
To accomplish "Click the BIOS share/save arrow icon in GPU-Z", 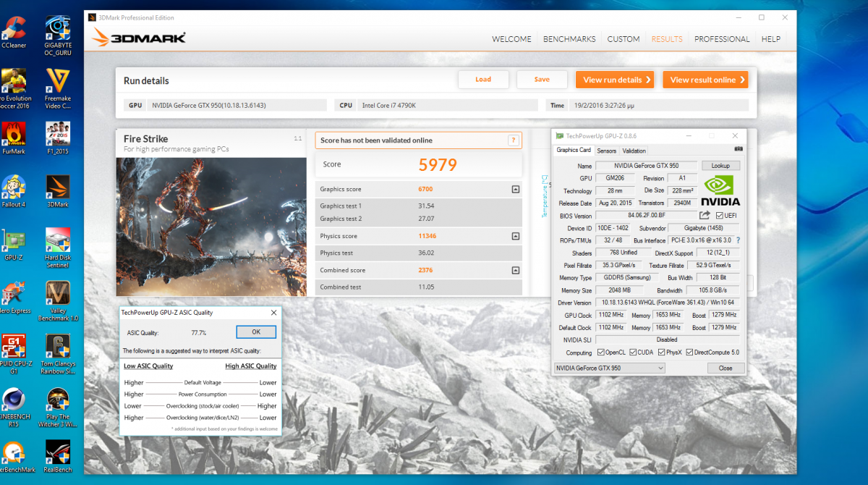I will point(705,215).
